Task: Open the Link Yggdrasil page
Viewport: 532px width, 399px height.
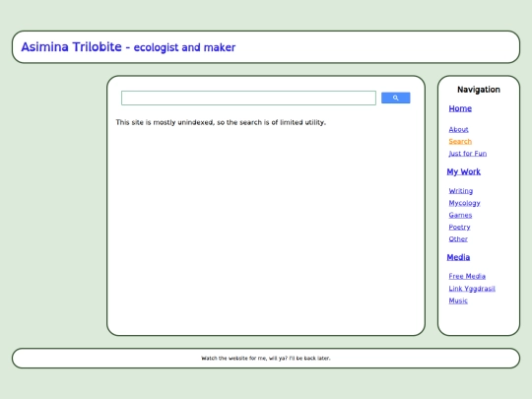Action: pyautogui.click(x=472, y=289)
